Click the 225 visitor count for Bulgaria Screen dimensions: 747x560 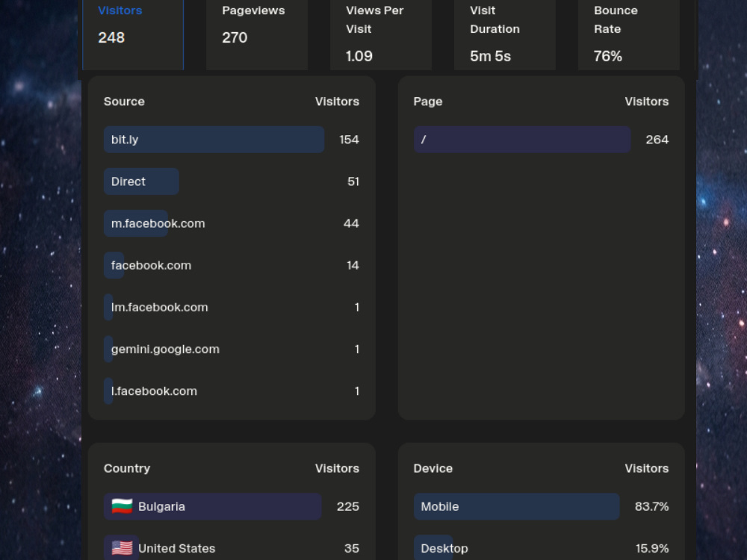348,506
